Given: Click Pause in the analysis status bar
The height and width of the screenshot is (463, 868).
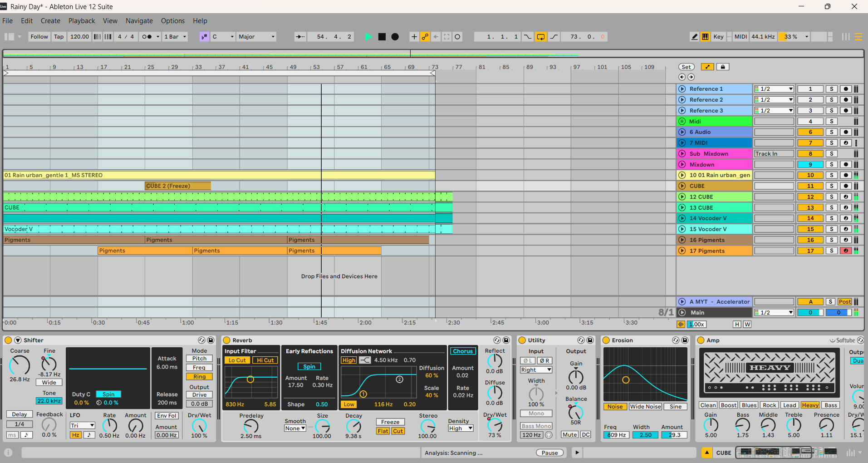Looking at the screenshot, I should (549, 453).
